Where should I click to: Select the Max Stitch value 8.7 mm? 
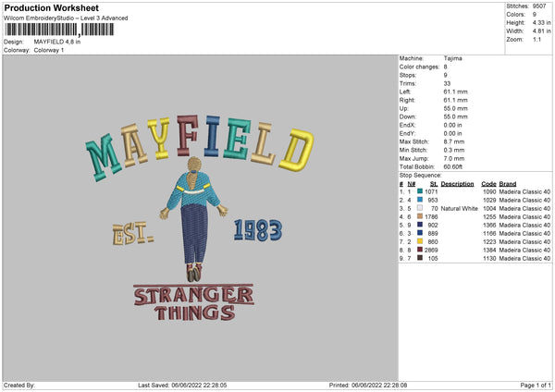pyautogui.click(x=454, y=141)
